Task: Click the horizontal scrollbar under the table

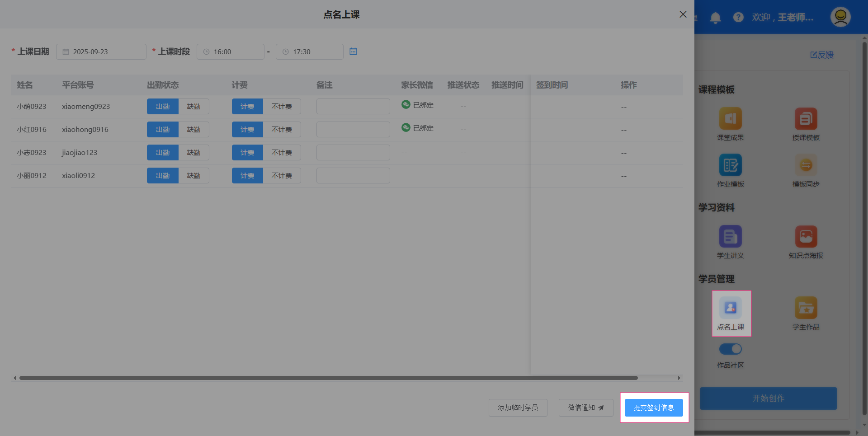Action: pyautogui.click(x=328, y=378)
